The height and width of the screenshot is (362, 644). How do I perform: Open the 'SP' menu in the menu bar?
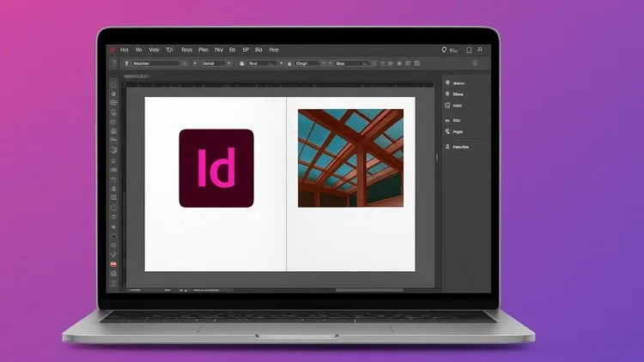tap(246, 50)
